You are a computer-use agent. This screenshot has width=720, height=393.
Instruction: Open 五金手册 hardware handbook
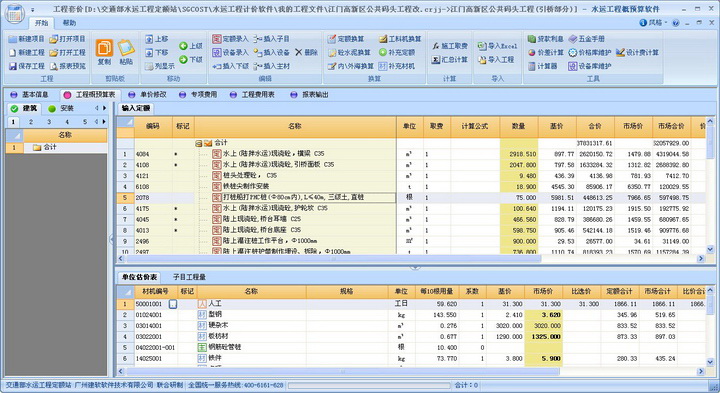click(x=586, y=39)
